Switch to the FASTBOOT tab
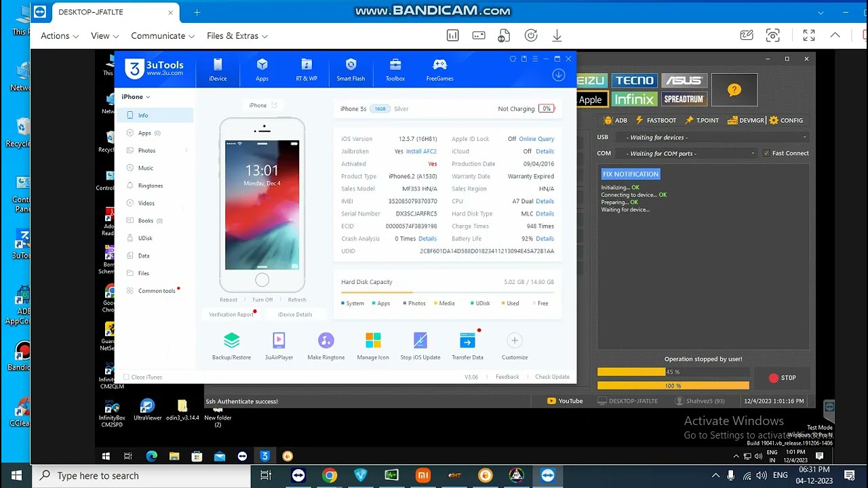868x488 pixels. tap(656, 121)
